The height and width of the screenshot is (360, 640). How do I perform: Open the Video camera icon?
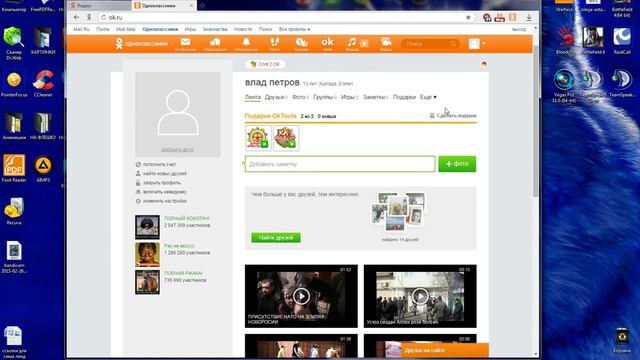click(386, 44)
